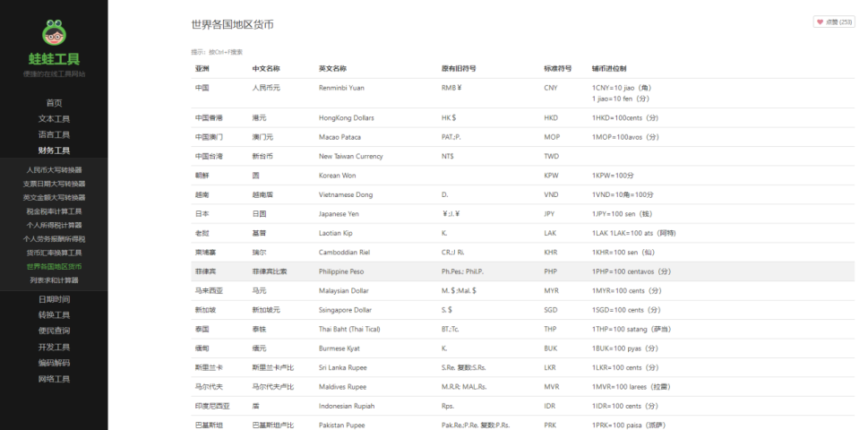868x430 pixels.
Task: Click the 1MVR=100 larees cell
Action: pyautogui.click(x=632, y=387)
